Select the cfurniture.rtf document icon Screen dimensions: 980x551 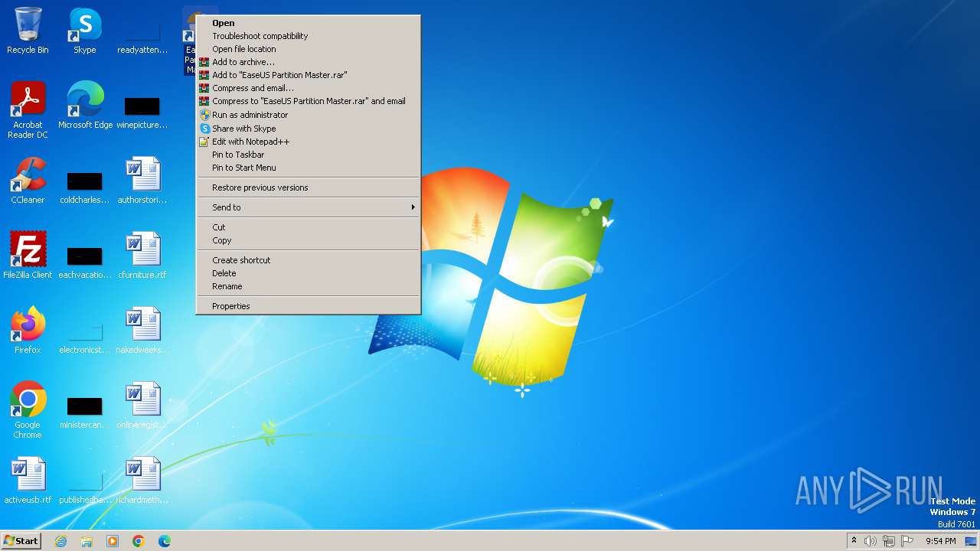click(142, 256)
